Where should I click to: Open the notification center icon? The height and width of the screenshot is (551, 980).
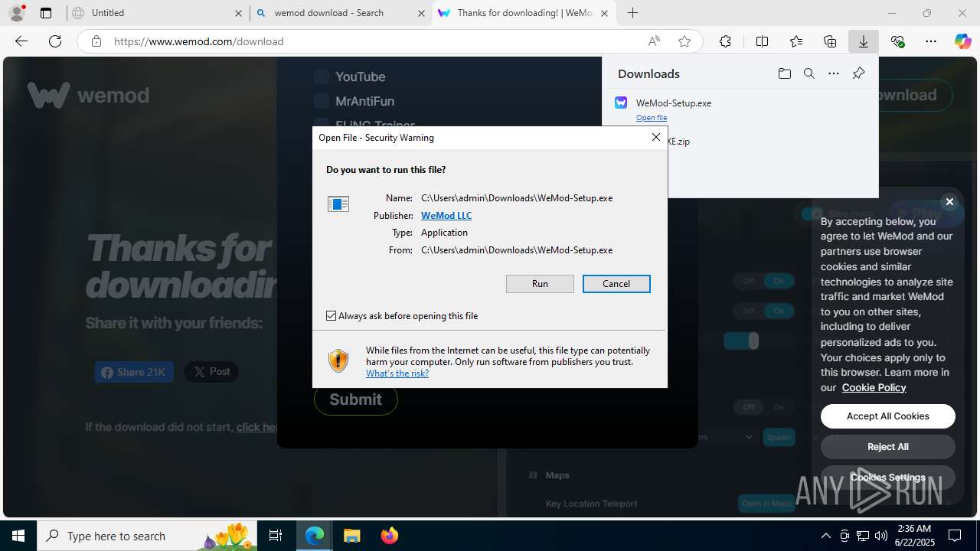(x=955, y=536)
